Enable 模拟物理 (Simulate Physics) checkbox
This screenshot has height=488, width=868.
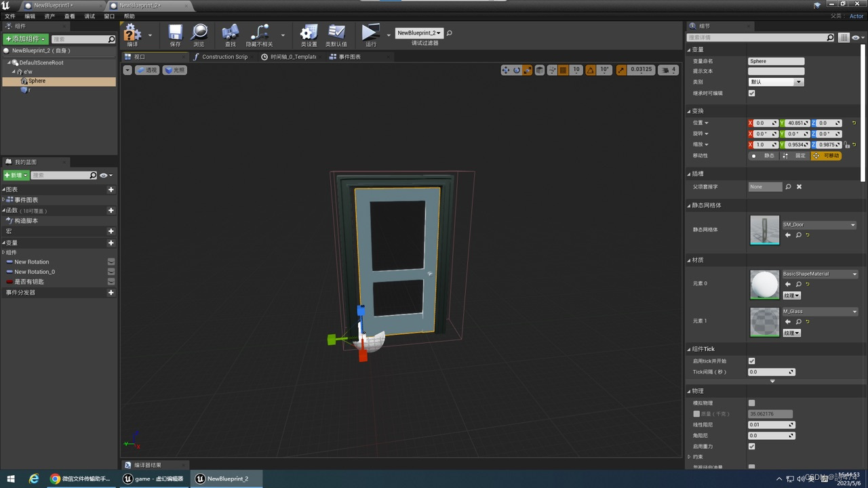click(x=751, y=403)
